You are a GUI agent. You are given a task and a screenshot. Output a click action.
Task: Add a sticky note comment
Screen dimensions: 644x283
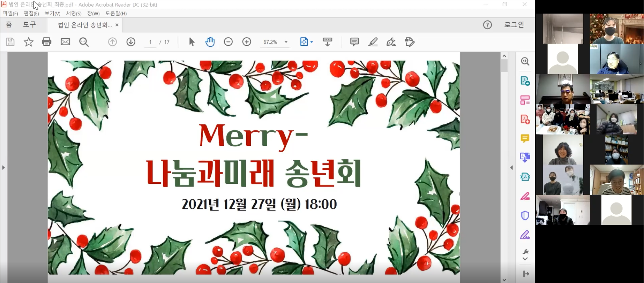pos(354,42)
